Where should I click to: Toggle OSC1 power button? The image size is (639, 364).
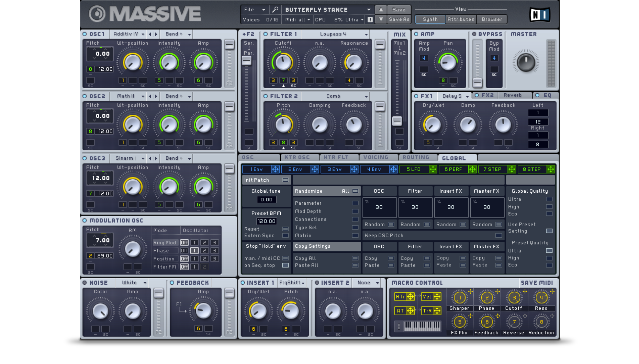pos(85,34)
